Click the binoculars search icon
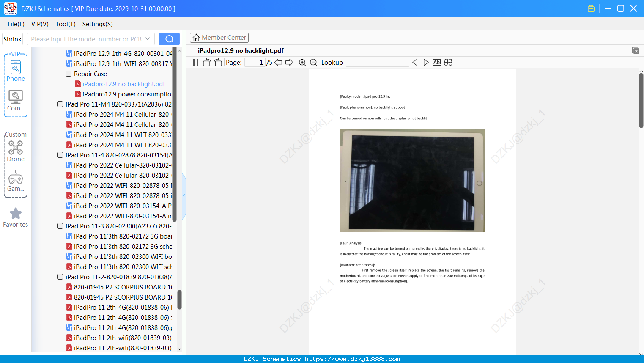 coord(448,63)
